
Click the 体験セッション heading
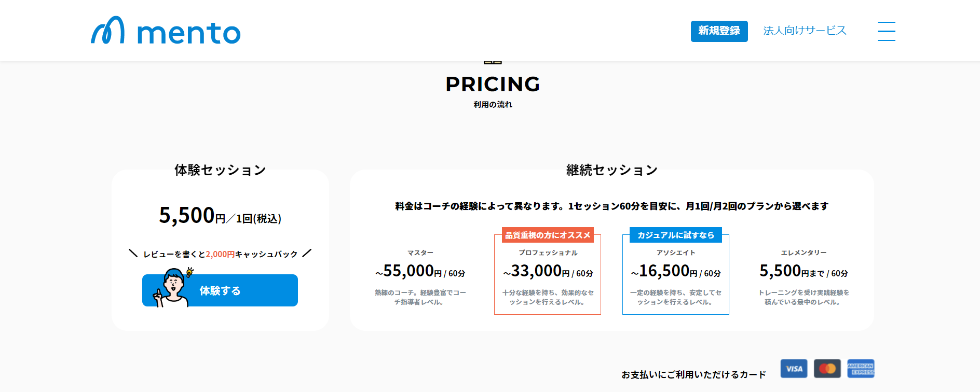(x=220, y=170)
